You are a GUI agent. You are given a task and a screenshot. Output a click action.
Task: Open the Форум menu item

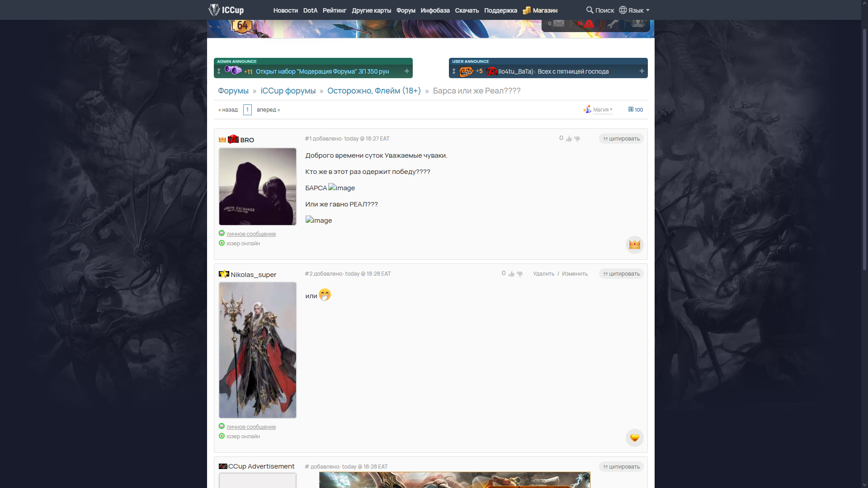tap(406, 10)
